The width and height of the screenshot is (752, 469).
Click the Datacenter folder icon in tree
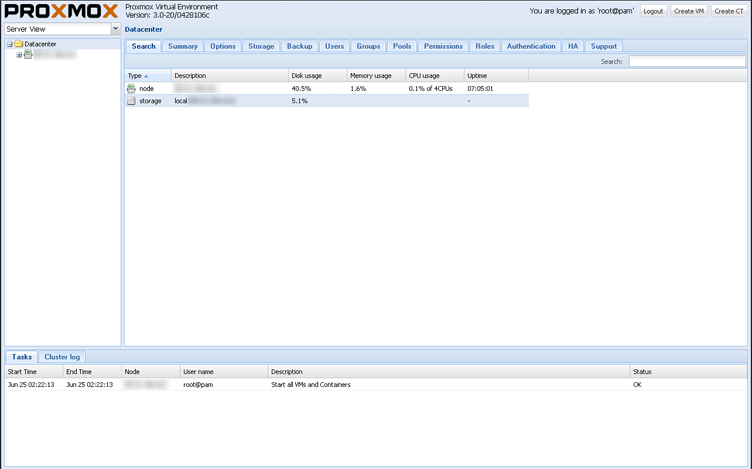click(x=19, y=44)
